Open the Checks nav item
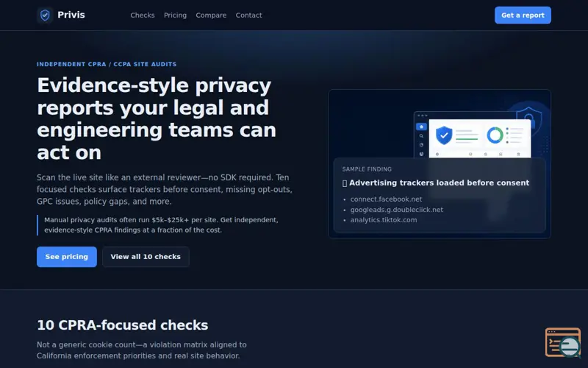 coord(143,15)
